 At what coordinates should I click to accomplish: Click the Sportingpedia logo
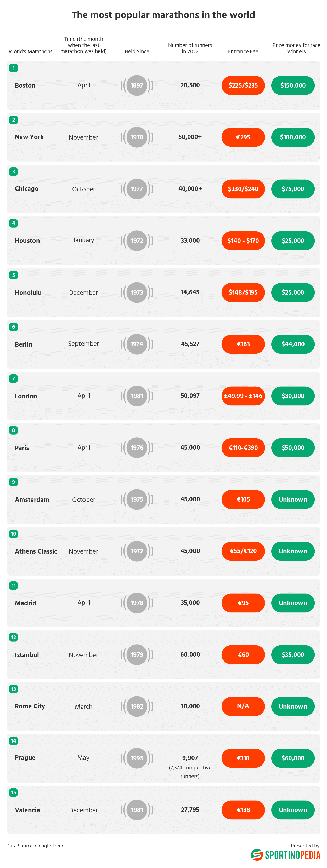click(x=285, y=855)
